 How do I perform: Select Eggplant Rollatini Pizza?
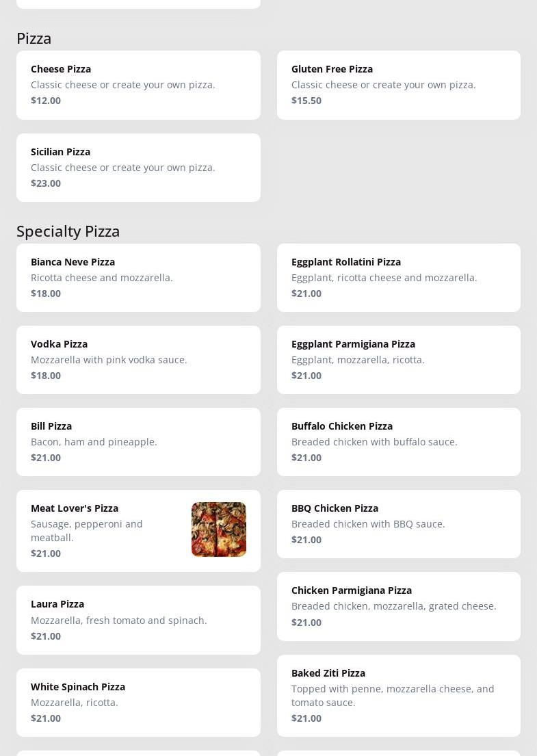click(398, 278)
